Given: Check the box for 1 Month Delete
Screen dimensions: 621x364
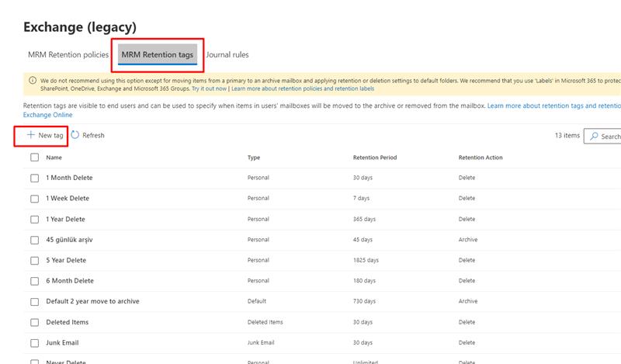Looking at the screenshot, I should pos(34,178).
